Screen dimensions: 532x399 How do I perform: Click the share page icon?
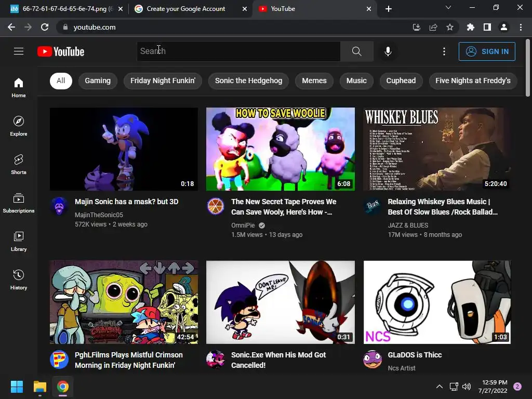point(433,27)
